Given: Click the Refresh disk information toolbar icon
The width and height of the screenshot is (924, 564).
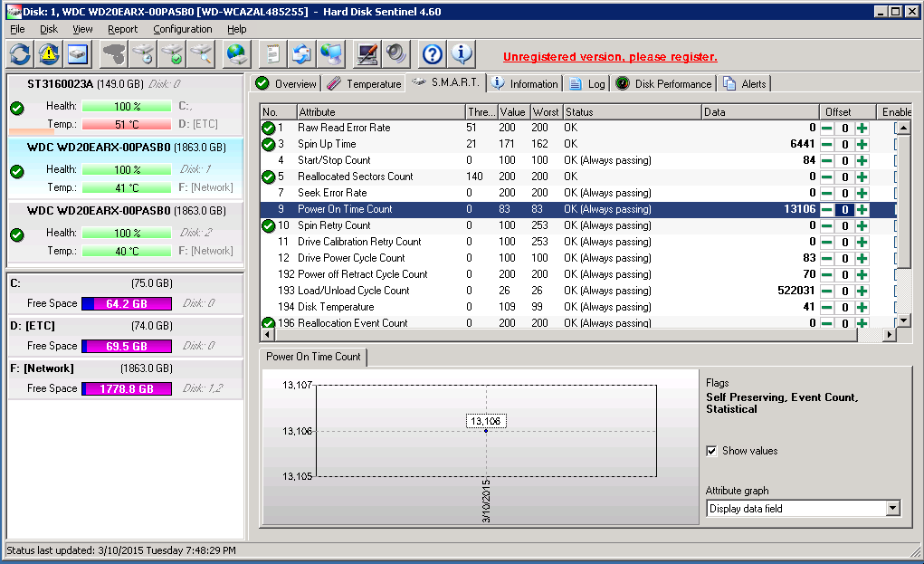Looking at the screenshot, I should (20, 55).
